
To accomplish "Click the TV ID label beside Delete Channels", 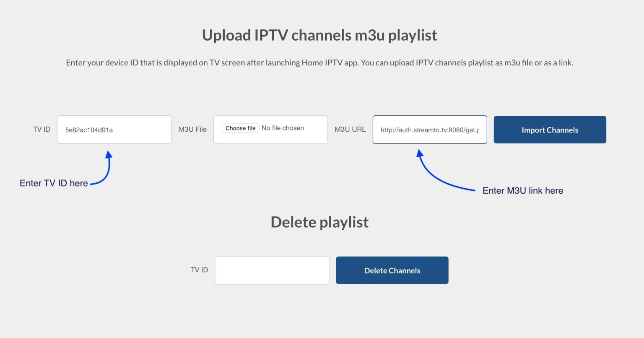I will pos(199,270).
